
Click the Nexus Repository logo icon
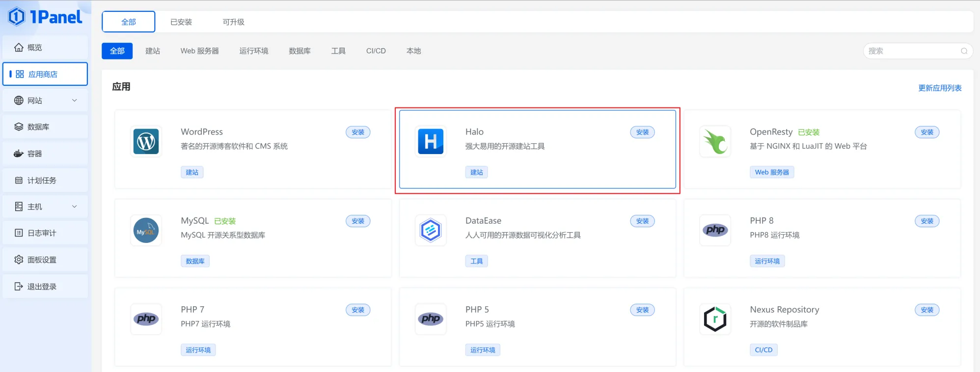tap(715, 319)
